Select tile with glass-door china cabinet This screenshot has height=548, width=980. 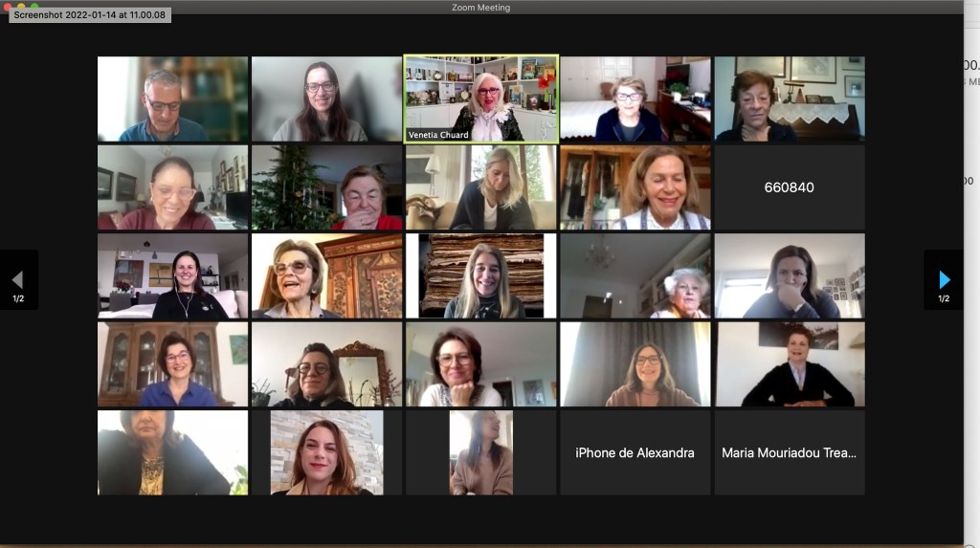pos(172,364)
